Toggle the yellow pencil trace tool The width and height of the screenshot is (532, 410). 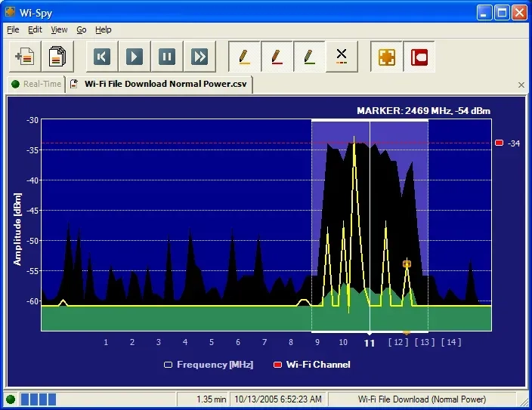click(x=244, y=57)
